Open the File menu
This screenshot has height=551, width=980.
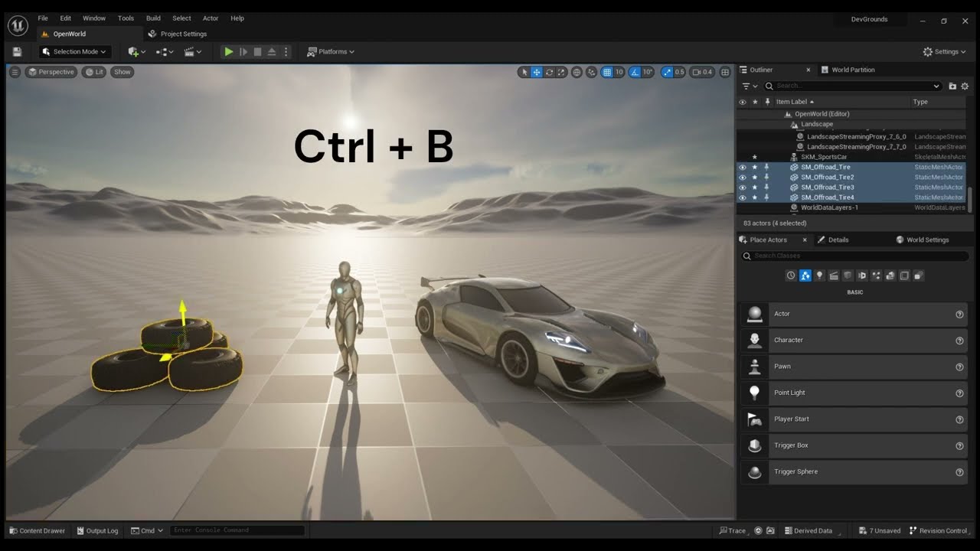point(43,18)
